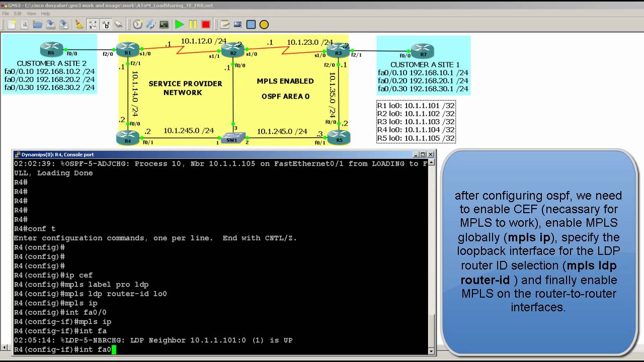
Task: Click the OSPF AREA 0 label
Action: [285, 96]
